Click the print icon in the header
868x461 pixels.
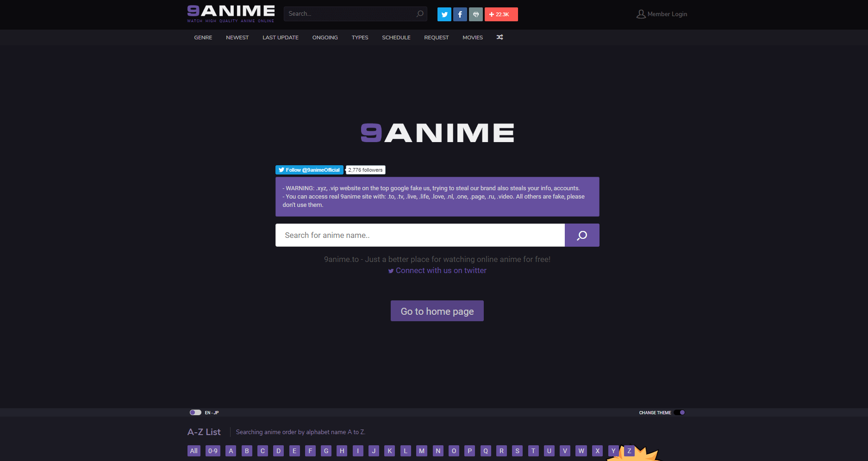475,14
